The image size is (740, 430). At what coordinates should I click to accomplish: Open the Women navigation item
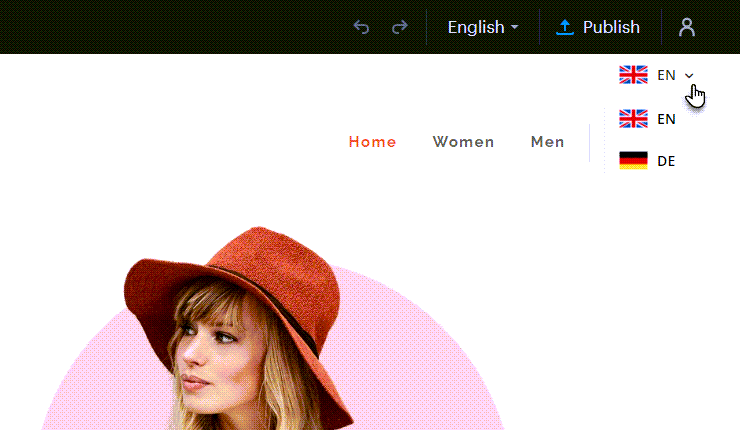tap(463, 142)
